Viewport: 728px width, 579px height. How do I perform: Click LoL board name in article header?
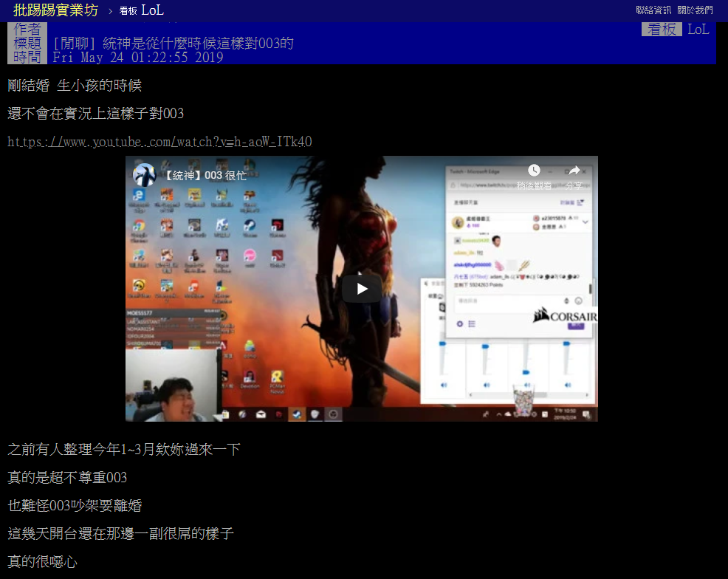point(698,30)
